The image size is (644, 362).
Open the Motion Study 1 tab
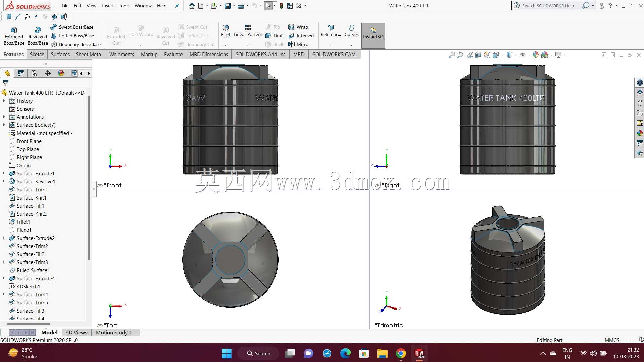coord(114,332)
